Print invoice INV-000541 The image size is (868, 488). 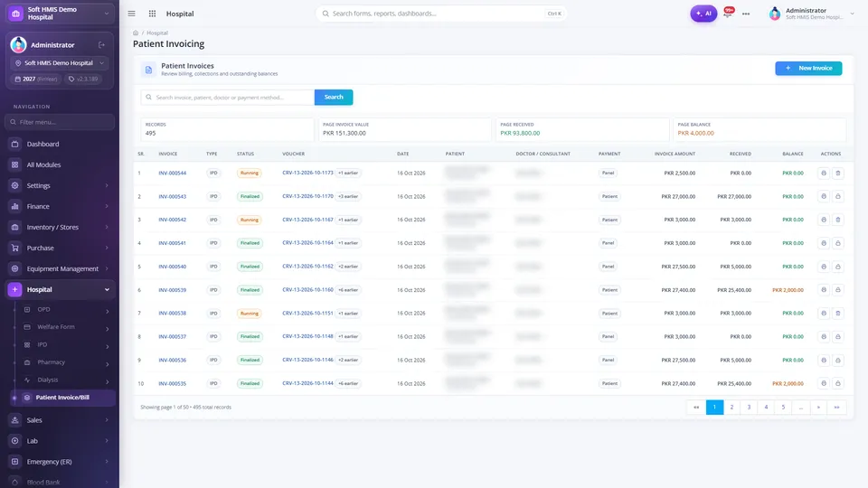(x=824, y=243)
